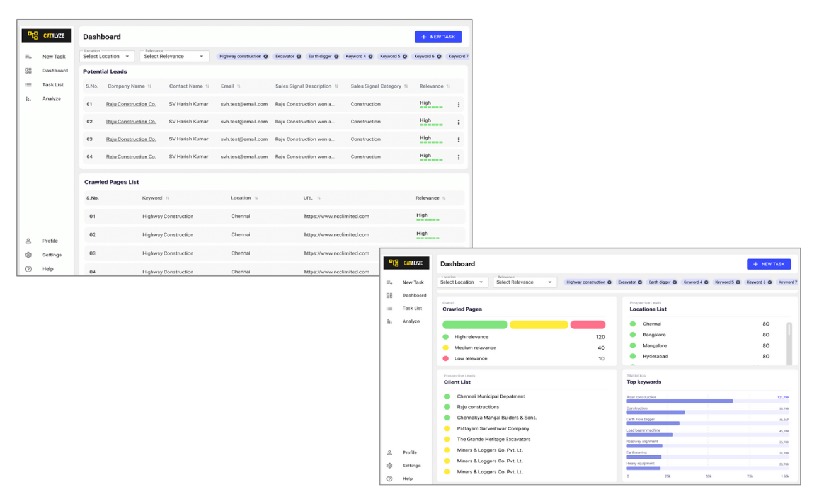
Task: Click the sort icon beside Company Name column
Action: pyautogui.click(x=149, y=86)
